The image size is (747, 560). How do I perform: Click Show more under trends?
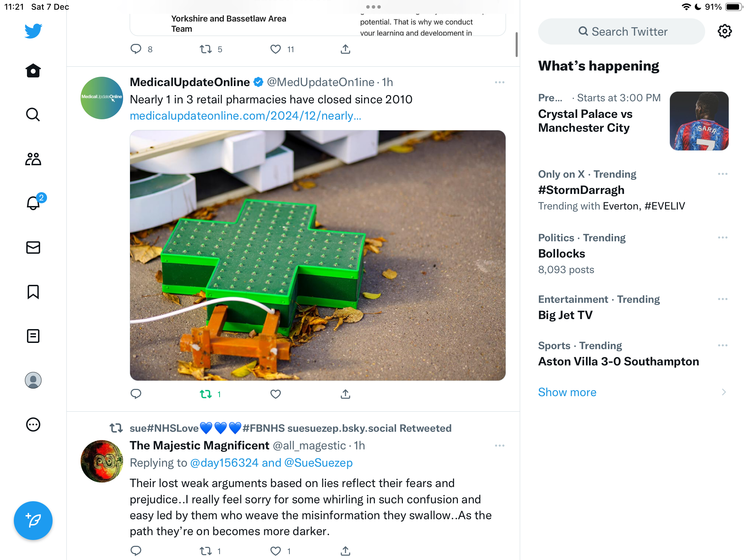tap(567, 392)
